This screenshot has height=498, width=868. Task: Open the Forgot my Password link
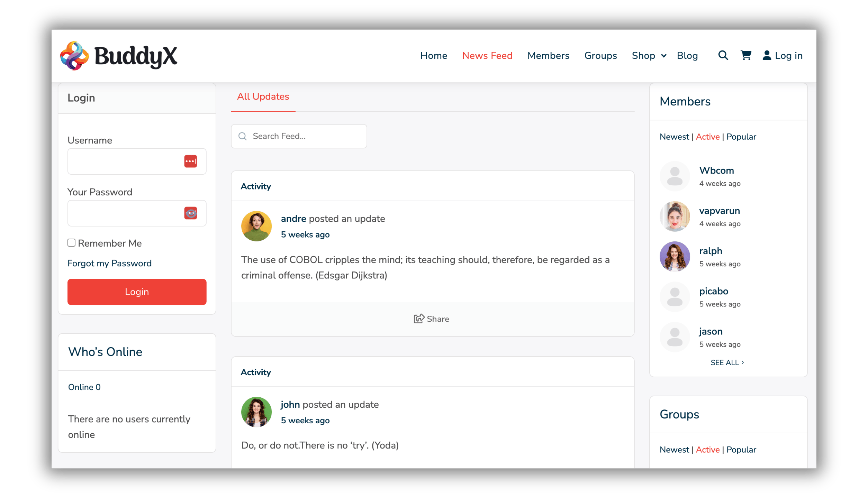click(109, 263)
